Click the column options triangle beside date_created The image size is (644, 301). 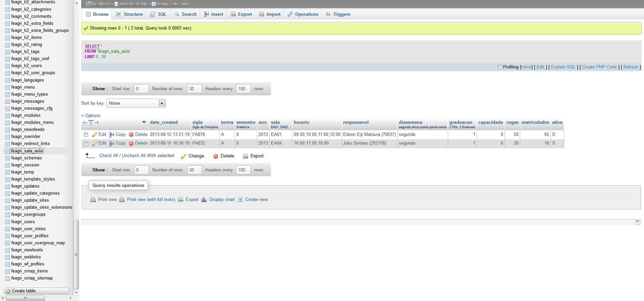pyautogui.click(x=144, y=122)
